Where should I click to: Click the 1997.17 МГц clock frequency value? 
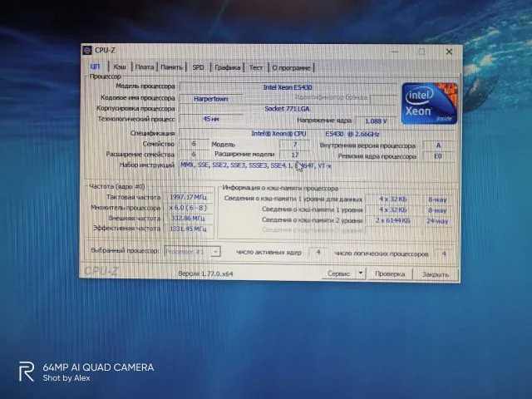[x=189, y=197]
